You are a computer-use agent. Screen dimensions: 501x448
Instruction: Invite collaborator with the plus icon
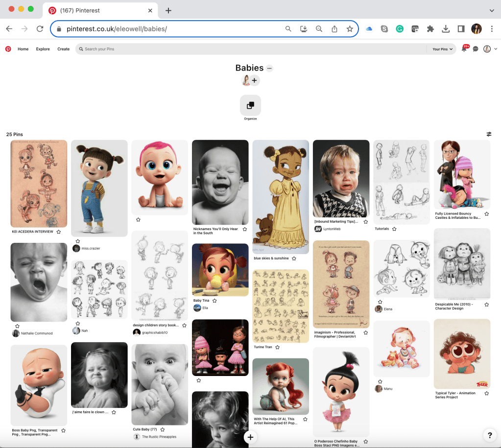point(255,80)
